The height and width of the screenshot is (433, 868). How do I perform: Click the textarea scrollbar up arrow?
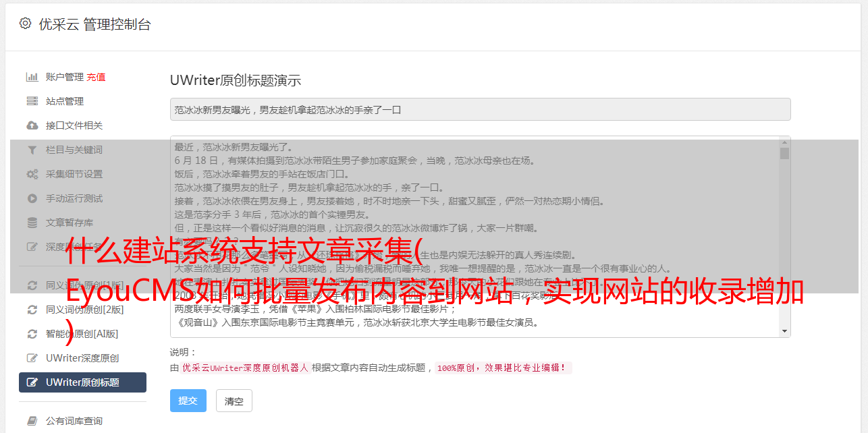point(784,142)
